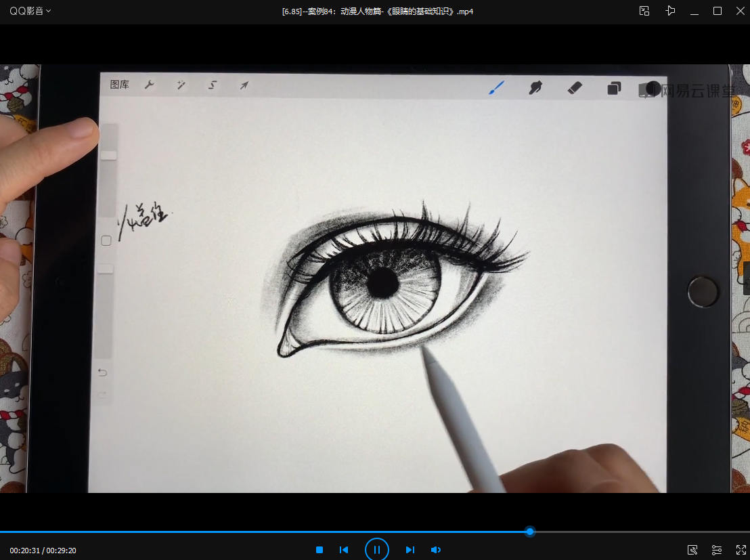Mute the video volume

click(x=435, y=550)
